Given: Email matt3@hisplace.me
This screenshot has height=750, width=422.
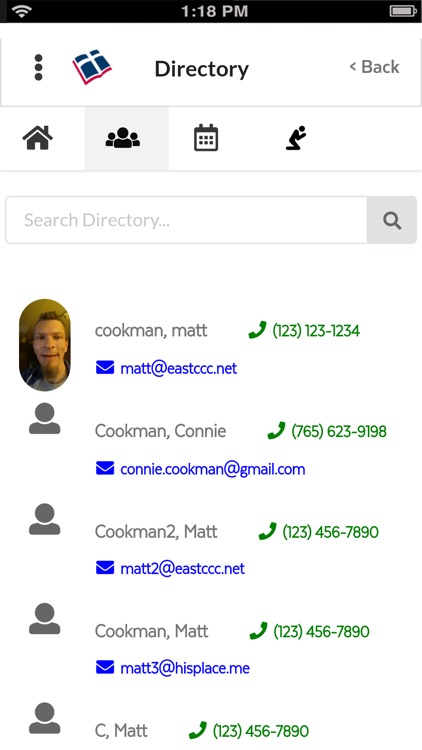Looking at the screenshot, I should pos(185,668).
